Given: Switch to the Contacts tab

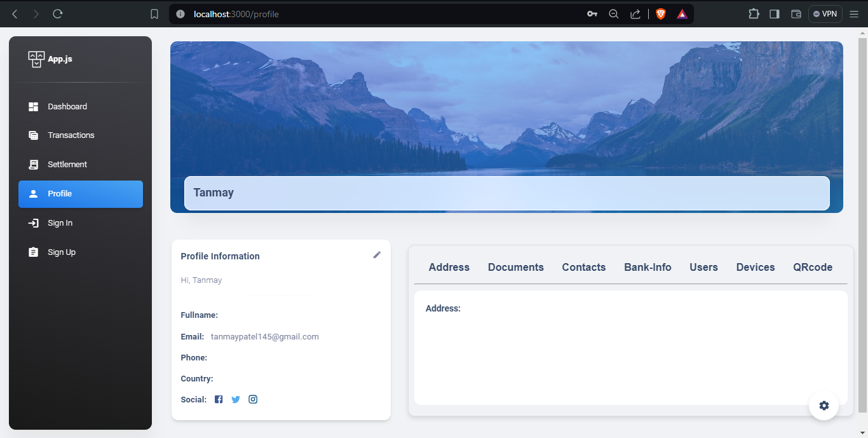Looking at the screenshot, I should coord(583,267).
